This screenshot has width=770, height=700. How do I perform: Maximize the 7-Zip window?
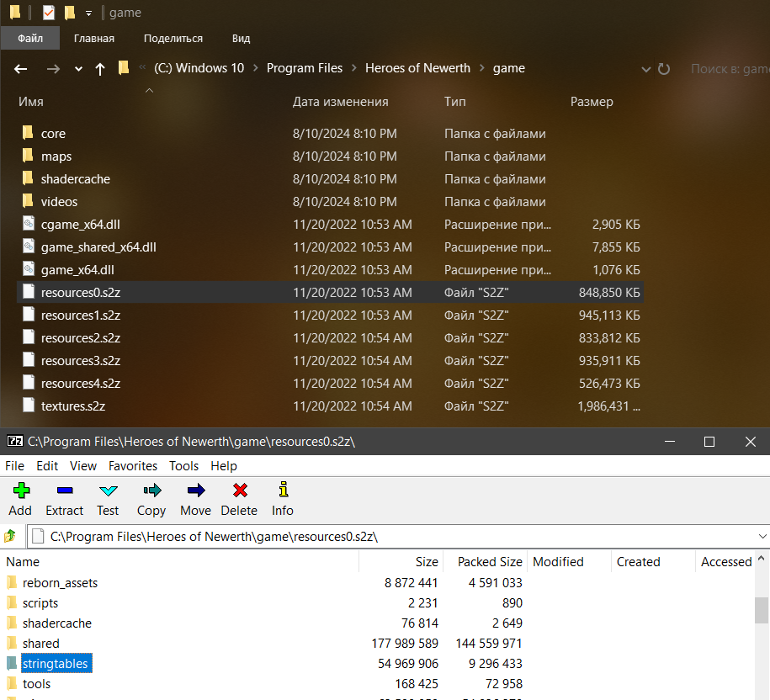point(709,442)
